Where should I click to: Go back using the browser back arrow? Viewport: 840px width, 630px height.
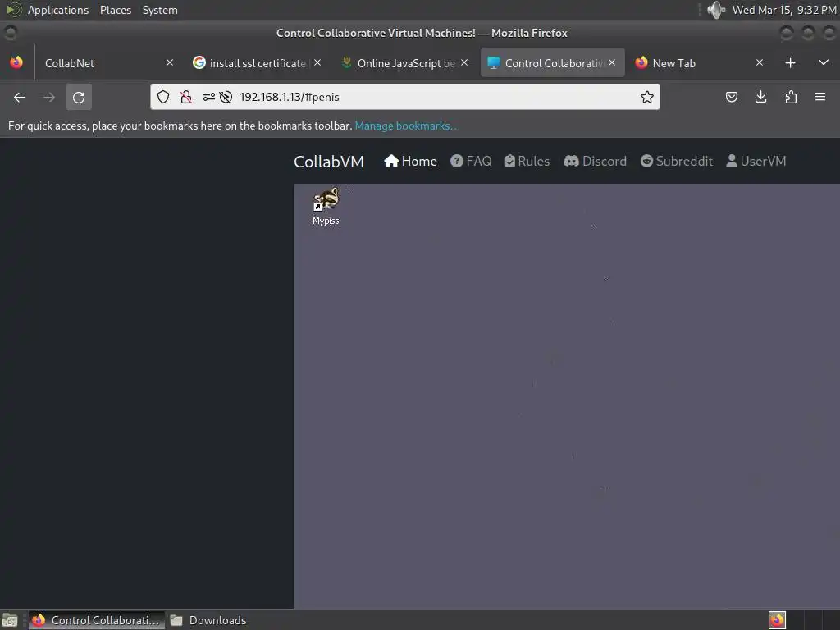pos(20,97)
